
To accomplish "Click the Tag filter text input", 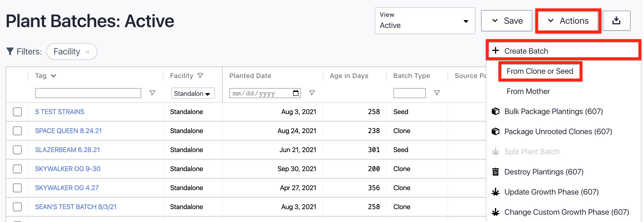I will (88, 93).
